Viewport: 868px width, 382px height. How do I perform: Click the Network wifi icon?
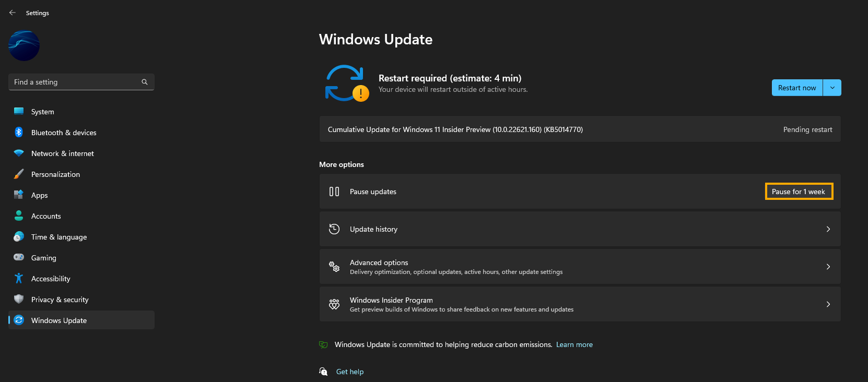coord(19,153)
